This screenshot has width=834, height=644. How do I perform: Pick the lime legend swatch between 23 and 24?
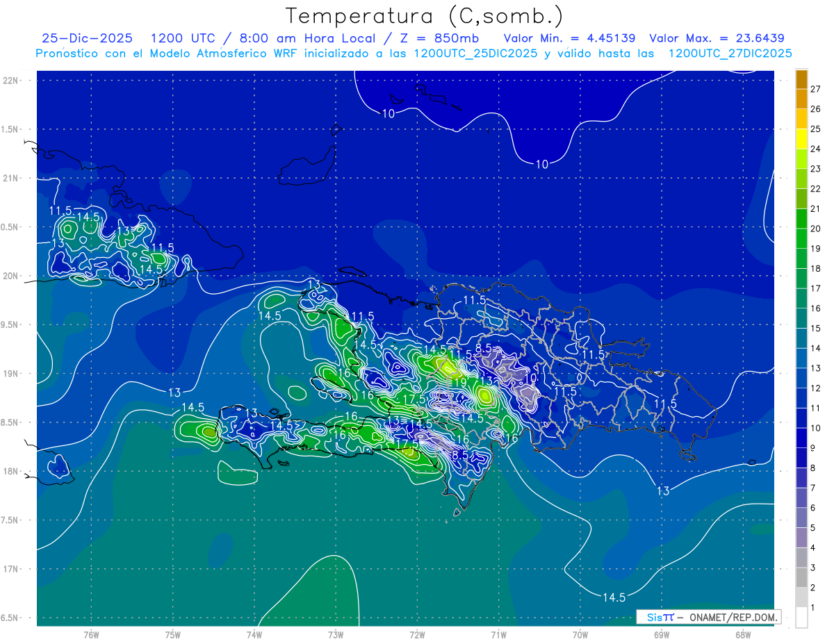coord(801,159)
